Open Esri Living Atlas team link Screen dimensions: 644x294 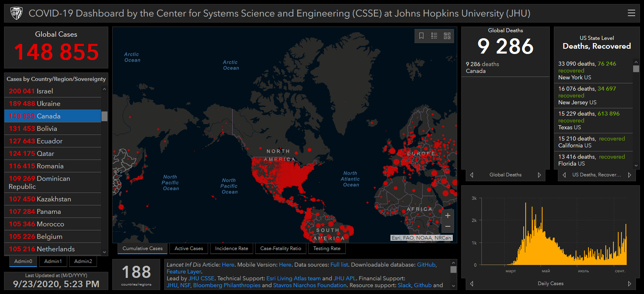(x=293, y=278)
